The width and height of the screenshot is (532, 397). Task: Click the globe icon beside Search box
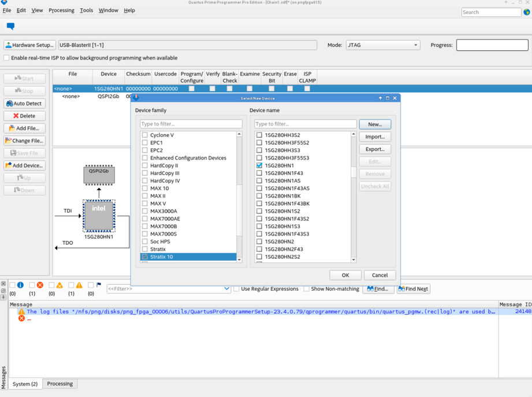pyautogui.click(x=526, y=12)
